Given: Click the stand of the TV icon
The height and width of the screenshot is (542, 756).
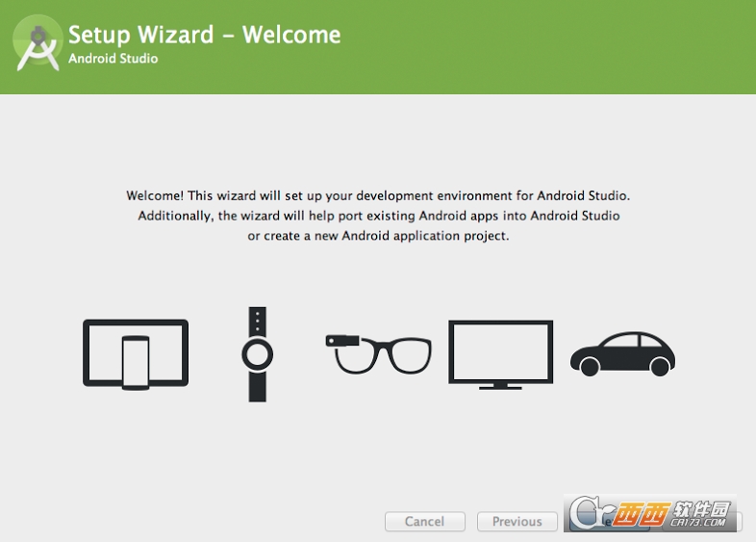Looking at the screenshot, I should [500, 385].
